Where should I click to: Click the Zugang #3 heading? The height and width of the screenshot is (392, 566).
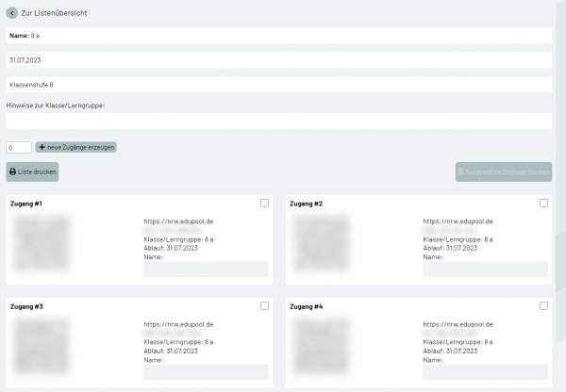(26, 307)
